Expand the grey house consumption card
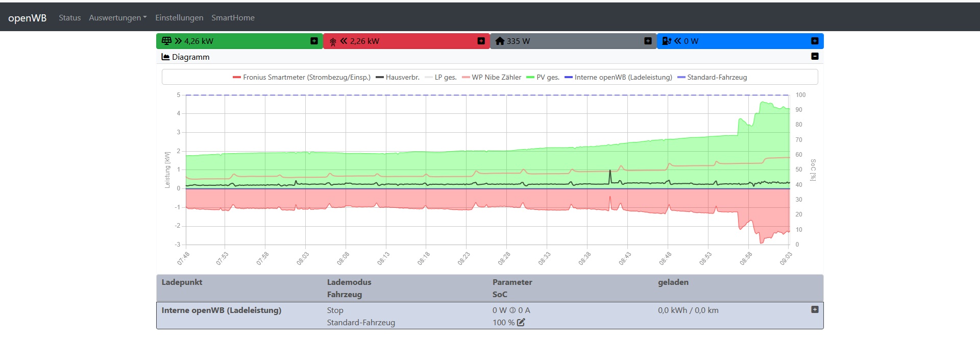This screenshot has width=980, height=338. (x=648, y=41)
